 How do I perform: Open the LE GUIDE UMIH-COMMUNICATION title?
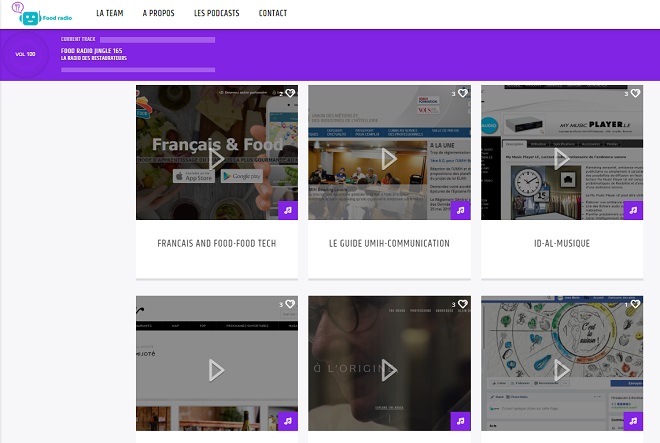pyautogui.click(x=389, y=243)
